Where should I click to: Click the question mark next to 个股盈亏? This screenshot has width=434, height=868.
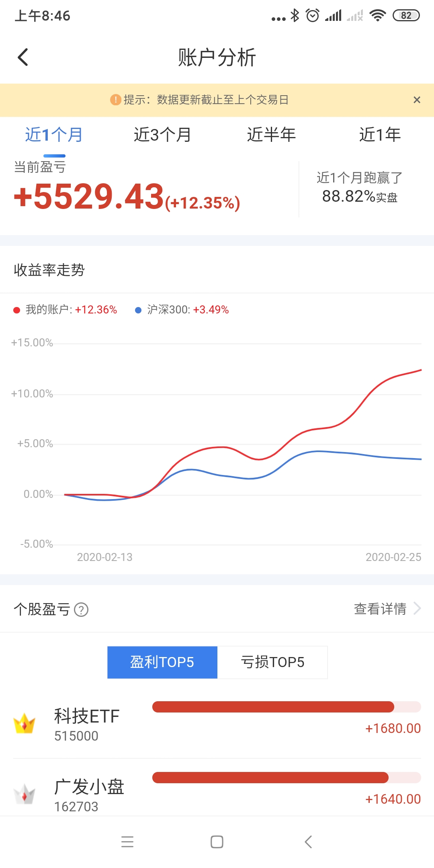(x=82, y=610)
